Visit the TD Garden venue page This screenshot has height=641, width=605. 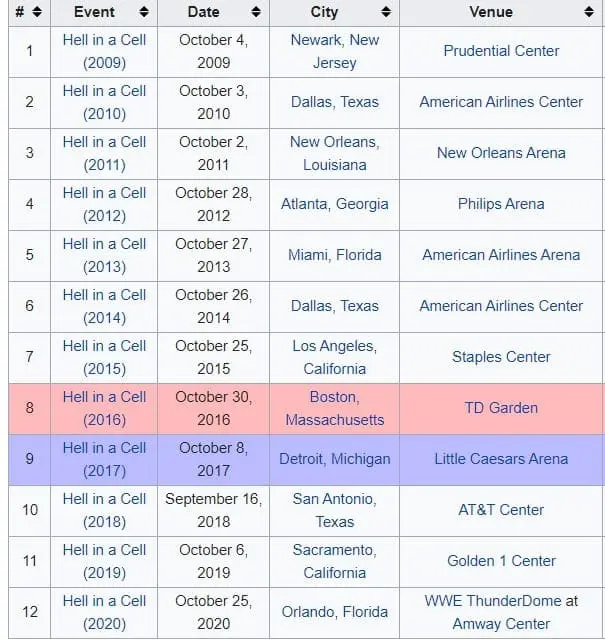click(501, 408)
